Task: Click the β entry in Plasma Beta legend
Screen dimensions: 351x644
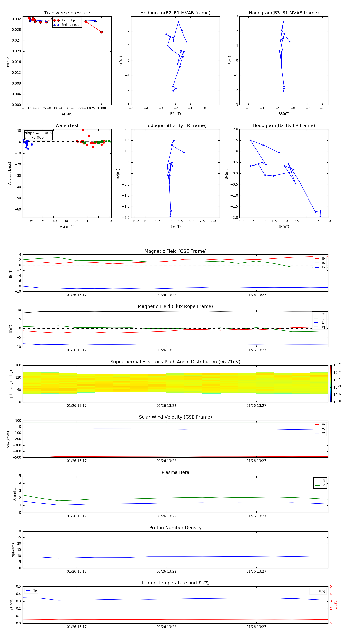Action: coord(320,486)
